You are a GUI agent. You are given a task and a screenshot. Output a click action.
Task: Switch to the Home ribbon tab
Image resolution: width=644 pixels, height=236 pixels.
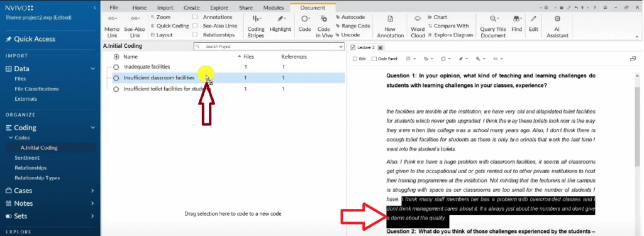point(140,8)
